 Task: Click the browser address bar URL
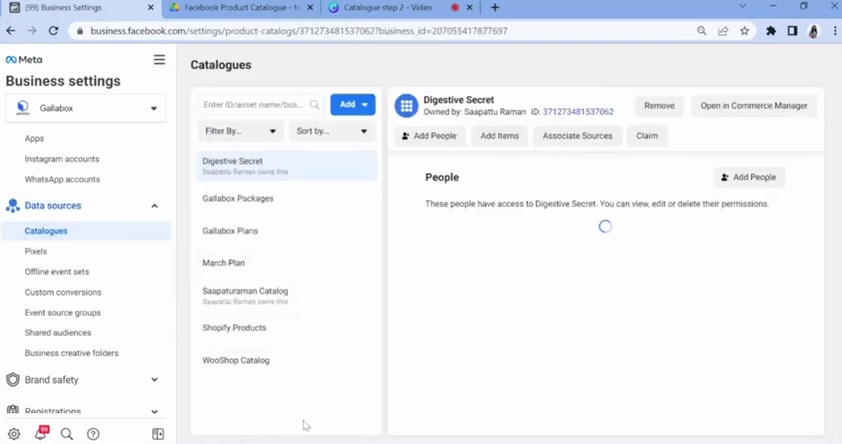299,31
